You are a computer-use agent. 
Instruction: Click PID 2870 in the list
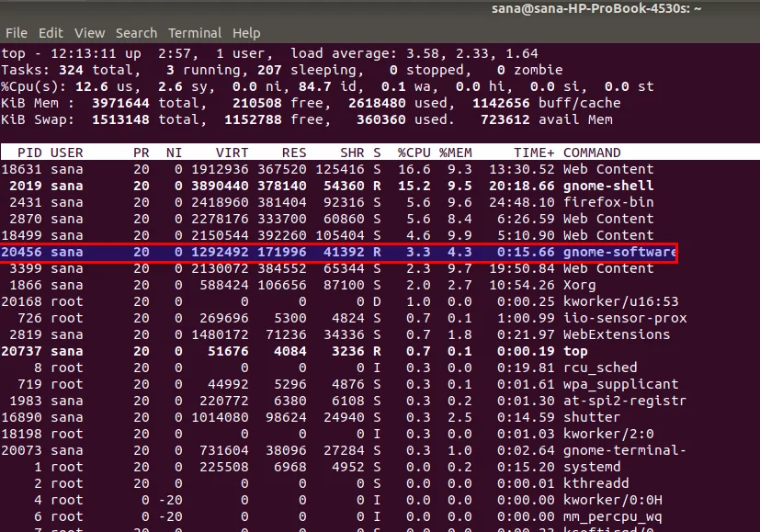(x=26, y=219)
